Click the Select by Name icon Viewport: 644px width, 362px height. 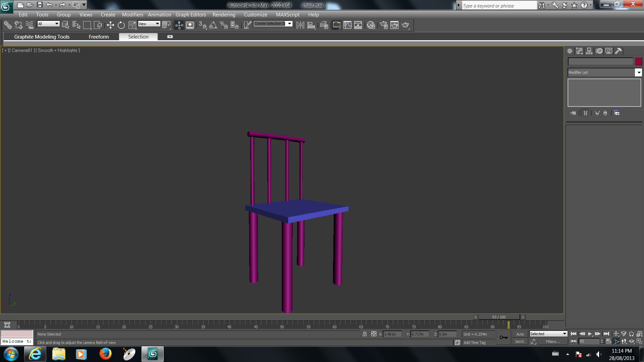pos(76,25)
